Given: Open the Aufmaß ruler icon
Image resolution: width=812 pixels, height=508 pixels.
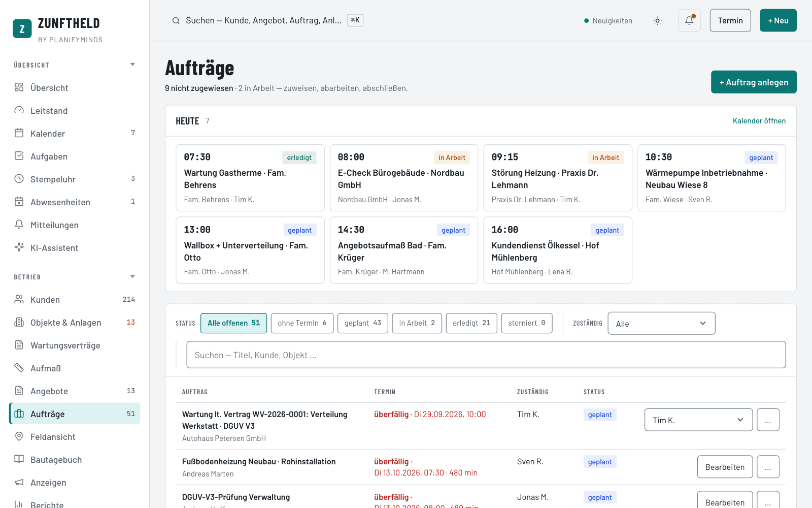Looking at the screenshot, I should [x=19, y=368].
